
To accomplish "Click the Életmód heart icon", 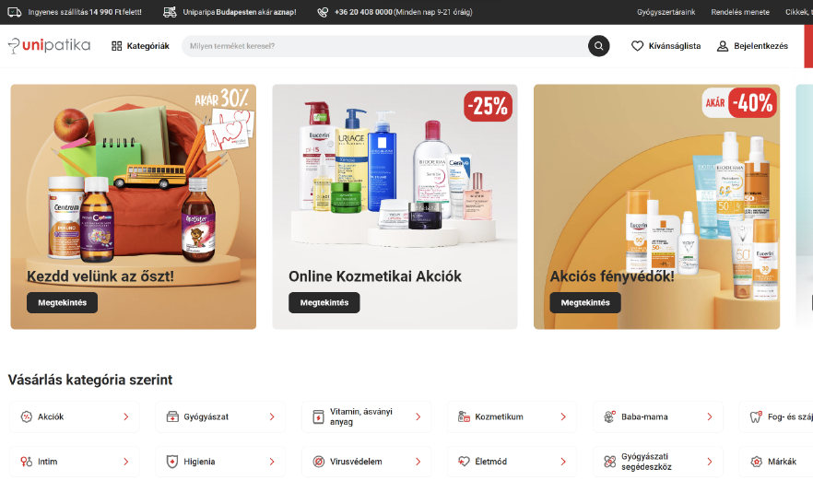I will (x=464, y=462).
